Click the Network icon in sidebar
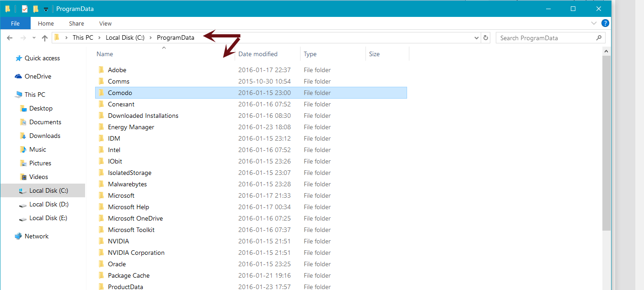The image size is (644, 290). (x=19, y=236)
